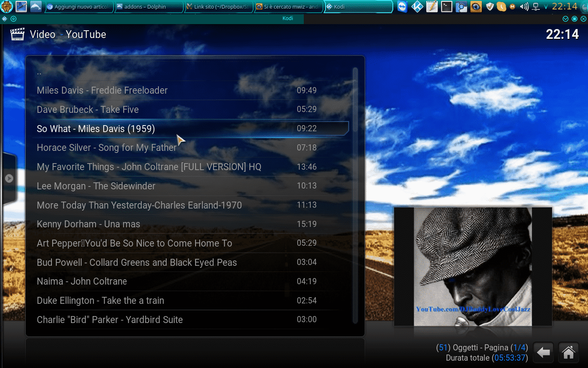Switch to the Si è cercato mwiz taskbar window
Viewport: 588px width, 368px height.
tap(288, 7)
